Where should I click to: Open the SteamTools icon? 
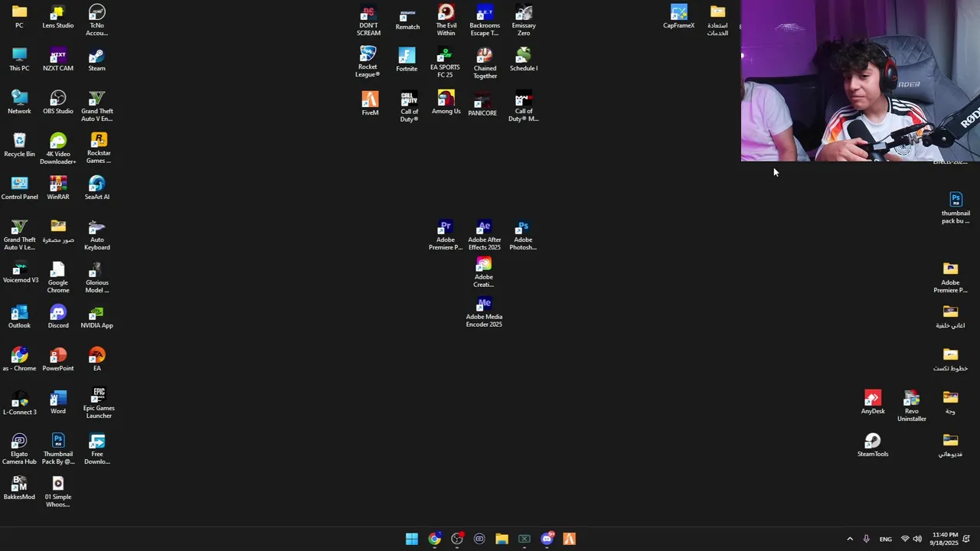(873, 445)
